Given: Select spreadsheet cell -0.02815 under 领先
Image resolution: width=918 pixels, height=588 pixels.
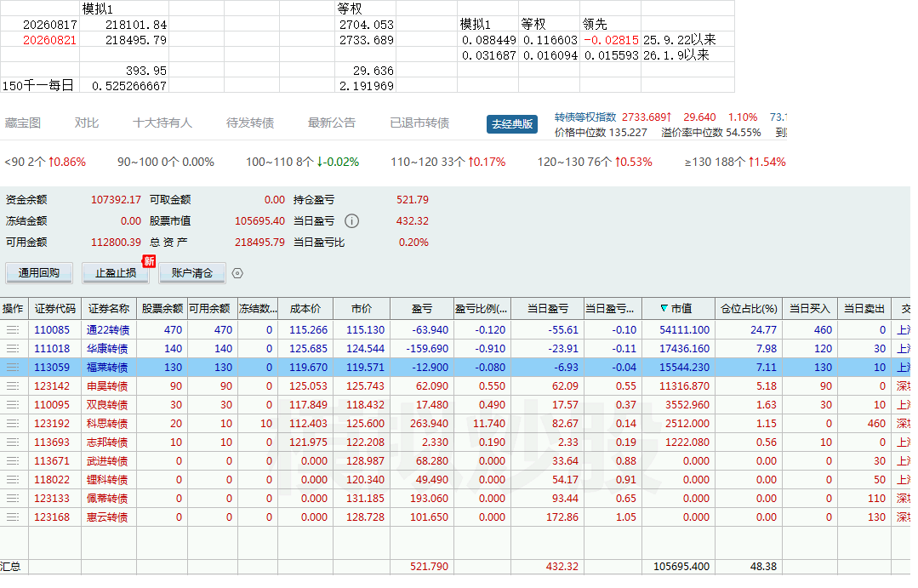Looking at the screenshot, I should pos(611,40).
